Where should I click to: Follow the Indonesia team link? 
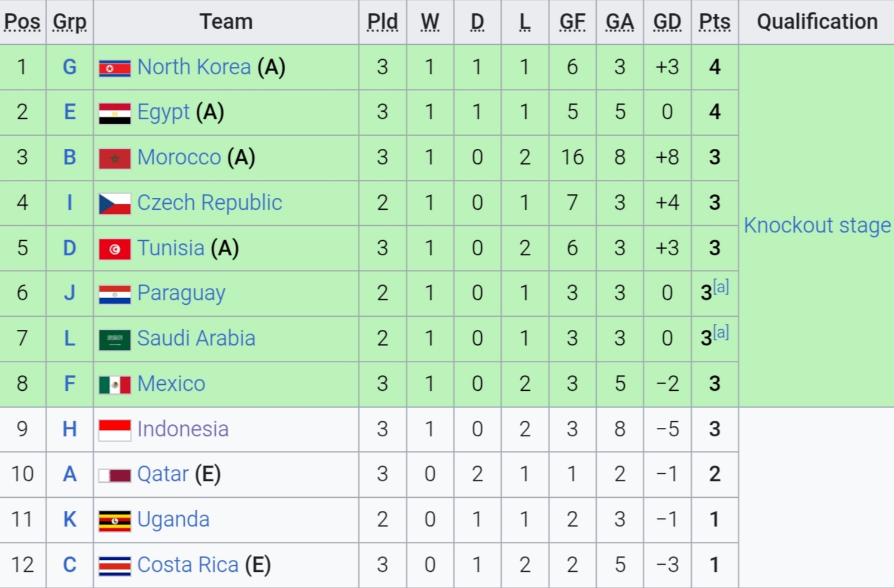[183, 429]
